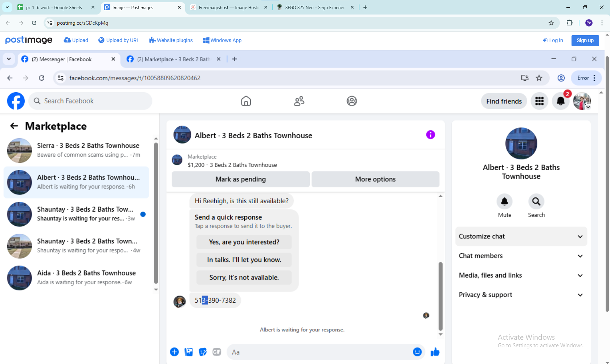Viewport: 610px width, 364px height.
Task: Expand Chat members section
Action: (521, 256)
